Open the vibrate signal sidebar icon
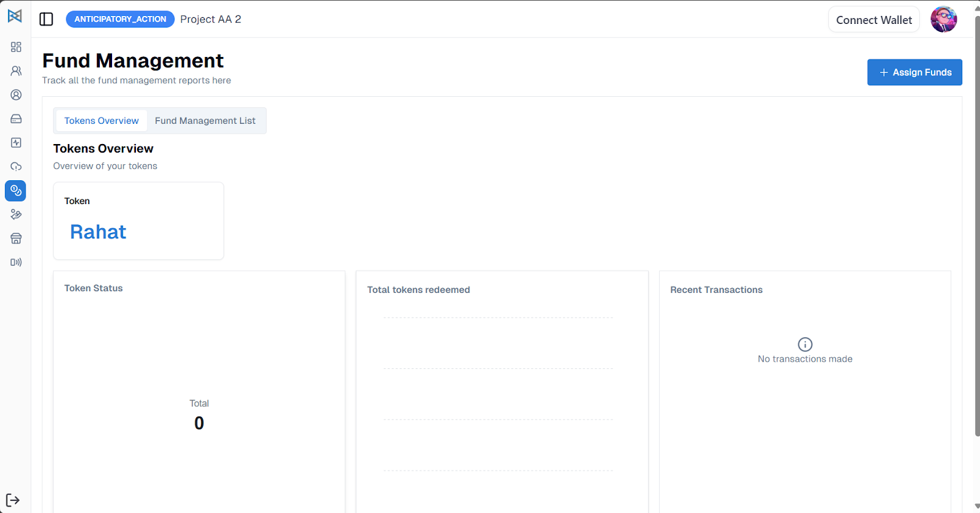 pos(16,262)
